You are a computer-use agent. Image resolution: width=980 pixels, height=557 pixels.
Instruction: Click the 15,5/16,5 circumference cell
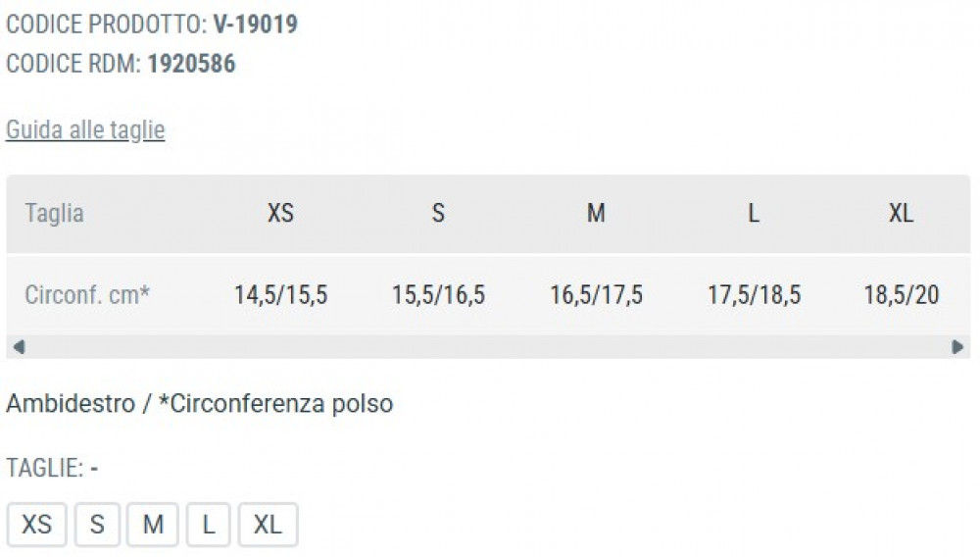438,295
